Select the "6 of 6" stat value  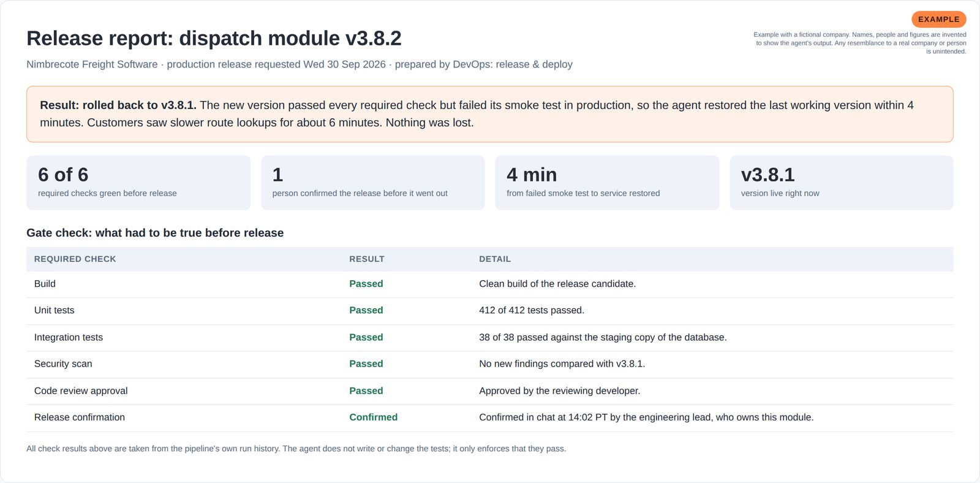pos(63,175)
